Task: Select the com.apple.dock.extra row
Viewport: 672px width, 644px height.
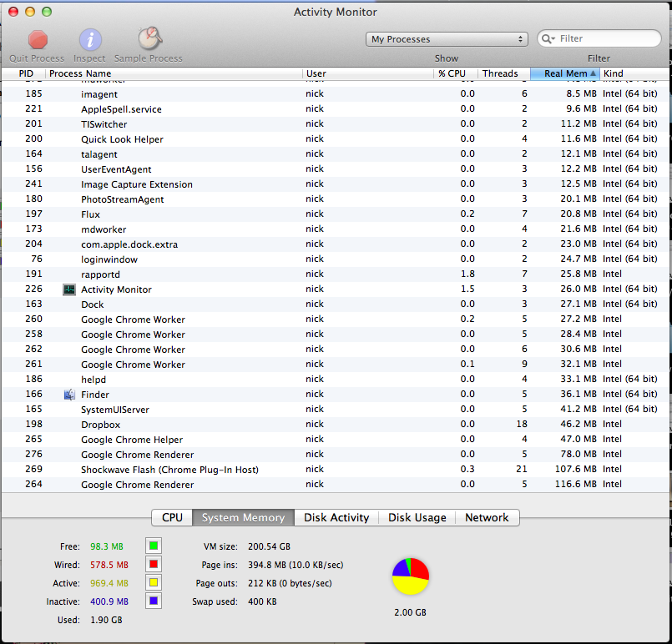Action: pyautogui.click(x=336, y=244)
